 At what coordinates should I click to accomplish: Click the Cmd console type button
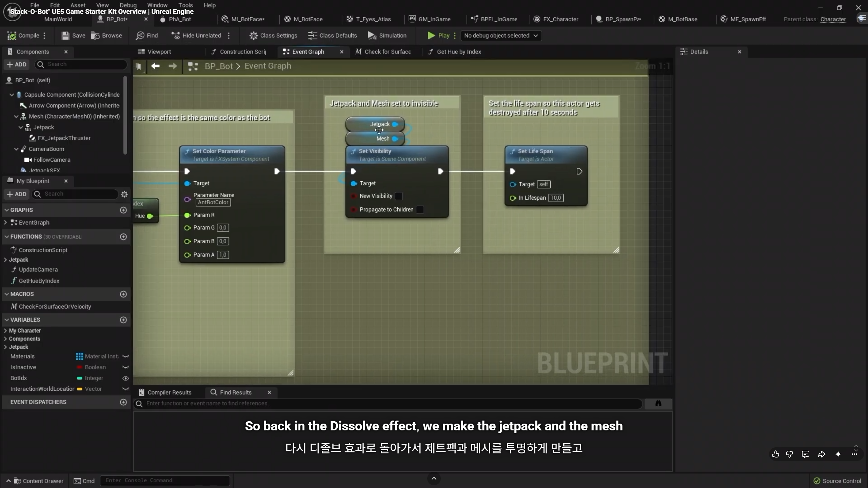click(x=84, y=481)
